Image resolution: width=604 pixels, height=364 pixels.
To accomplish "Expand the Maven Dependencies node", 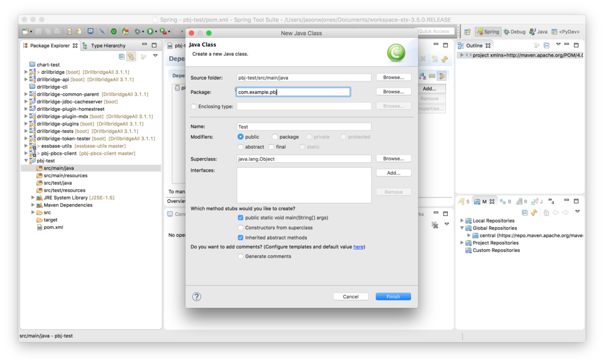I will 33,205.
